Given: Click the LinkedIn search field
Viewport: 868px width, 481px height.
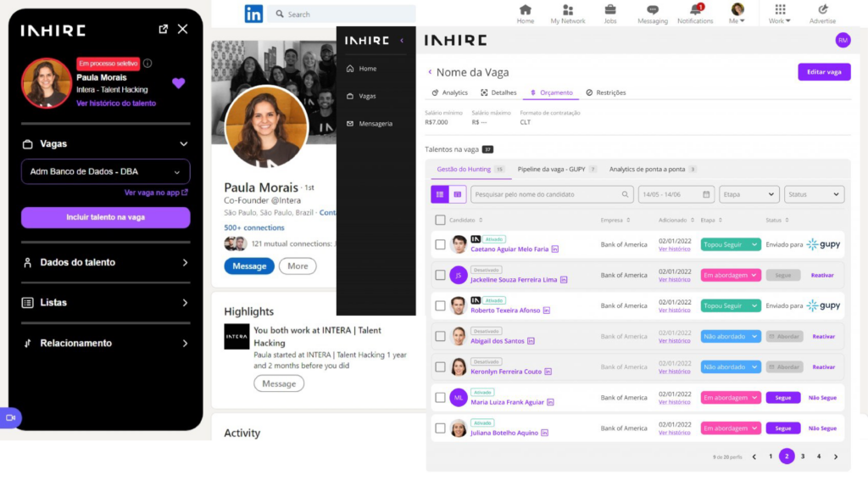Looking at the screenshot, I should tap(342, 14).
